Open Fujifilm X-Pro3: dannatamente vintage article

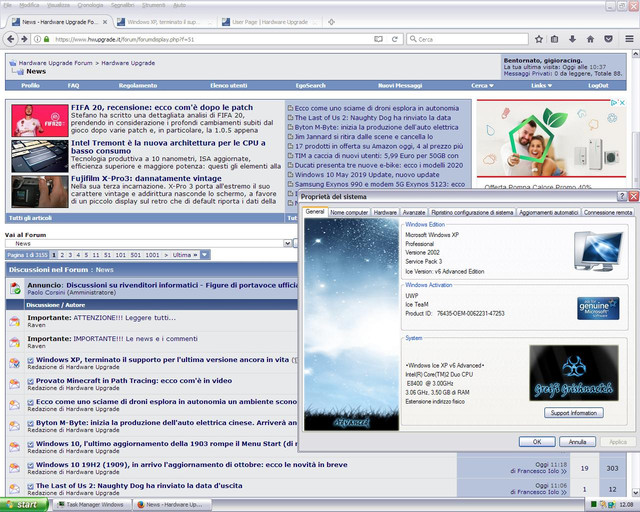point(146,178)
